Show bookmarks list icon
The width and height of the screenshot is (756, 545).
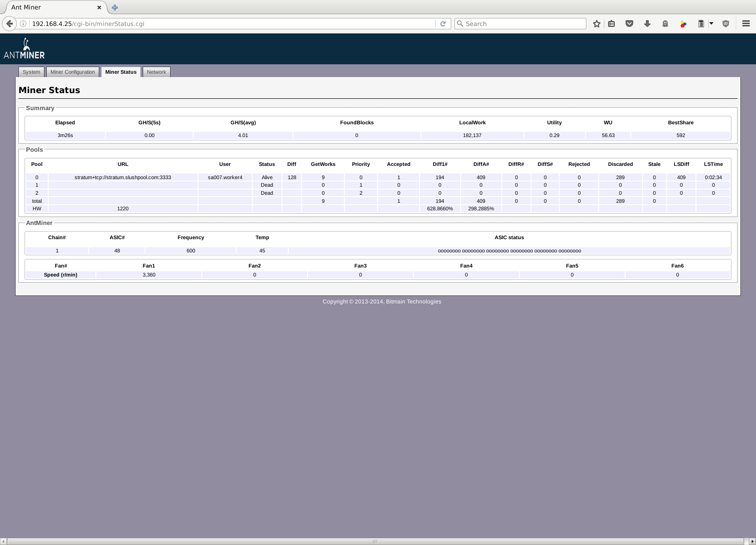click(611, 24)
